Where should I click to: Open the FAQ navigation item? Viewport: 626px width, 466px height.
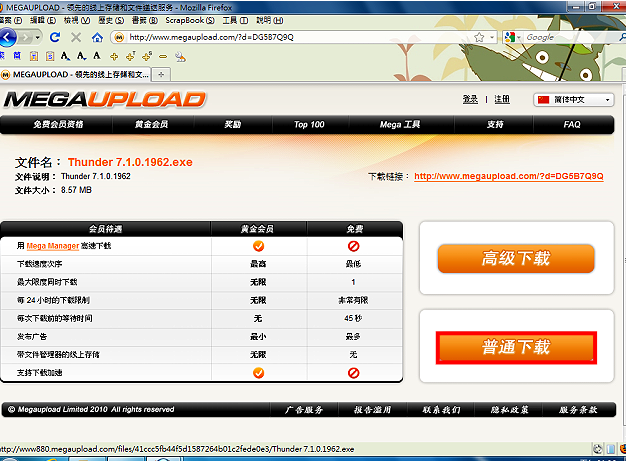click(x=572, y=125)
